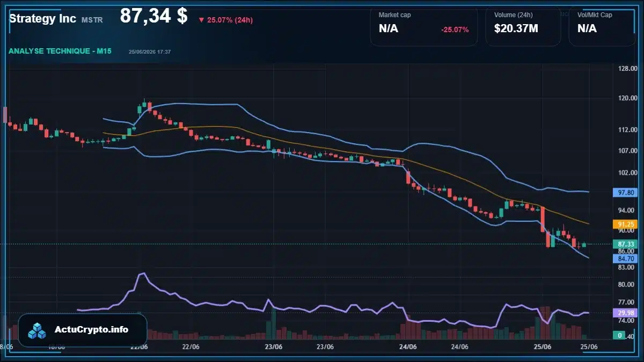The height and width of the screenshot is (362, 644).
Task: Click the 77.00 price axis label
Action: click(x=627, y=302)
